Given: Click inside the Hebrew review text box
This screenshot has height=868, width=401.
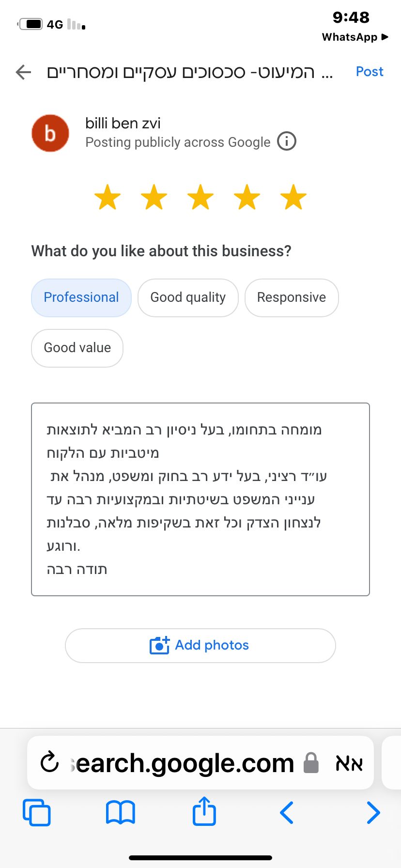Looking at the screenshot, I should [200, 499].
